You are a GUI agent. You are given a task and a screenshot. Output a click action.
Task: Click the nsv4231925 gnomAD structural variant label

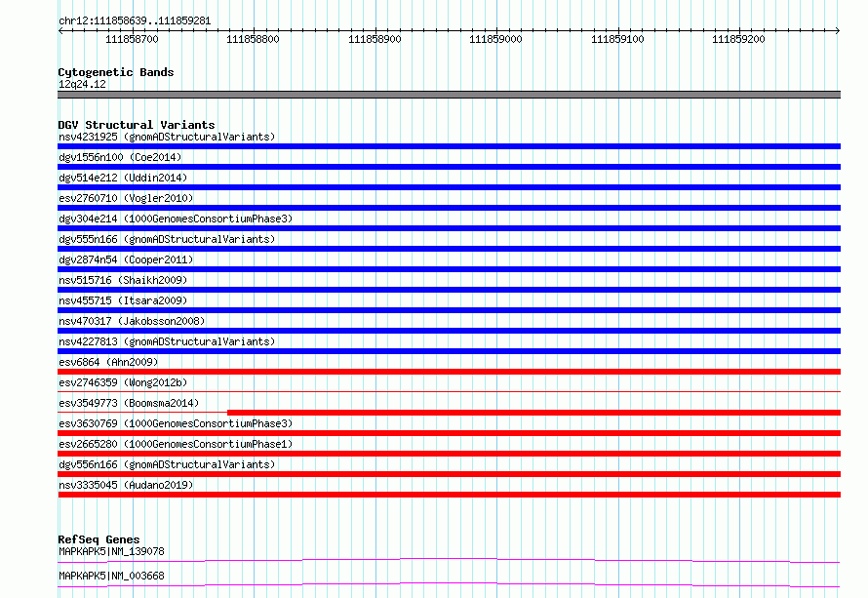[x=167, y=137]
